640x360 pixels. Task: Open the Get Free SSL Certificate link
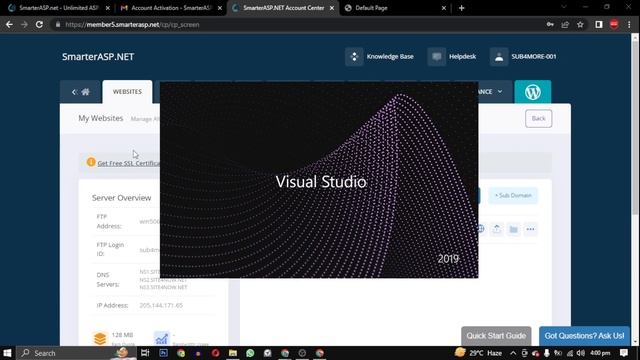[129, 163]
